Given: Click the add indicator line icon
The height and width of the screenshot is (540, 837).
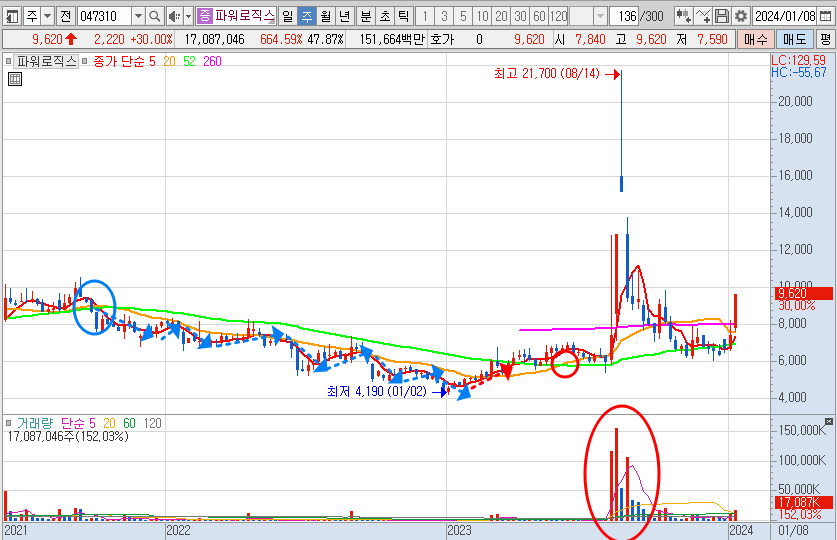Looking at the screenshot, I should [x=703, y=16].
